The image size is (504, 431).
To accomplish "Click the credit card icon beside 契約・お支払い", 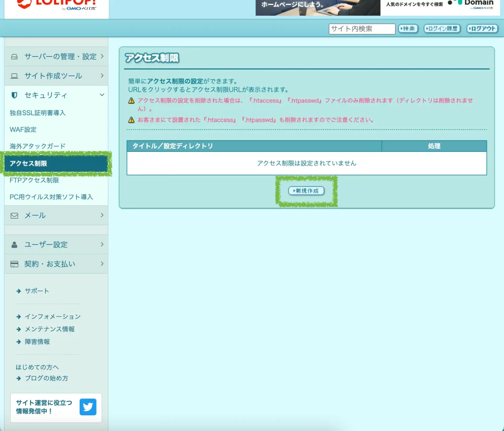I will [14, 264].
